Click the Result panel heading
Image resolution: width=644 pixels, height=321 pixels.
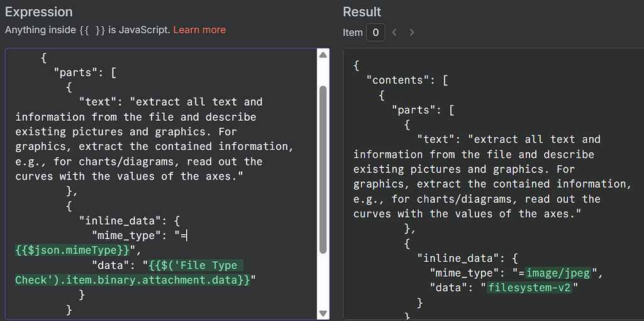362,12
